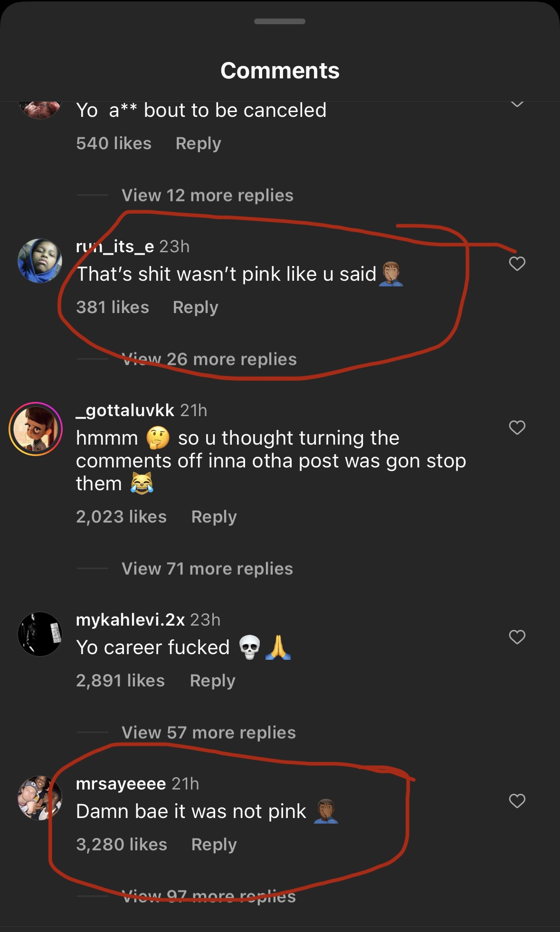The width and height of the screenshot is (560, 932).
Task: Open run_its_e's profile picture
Action: [40, 261]
